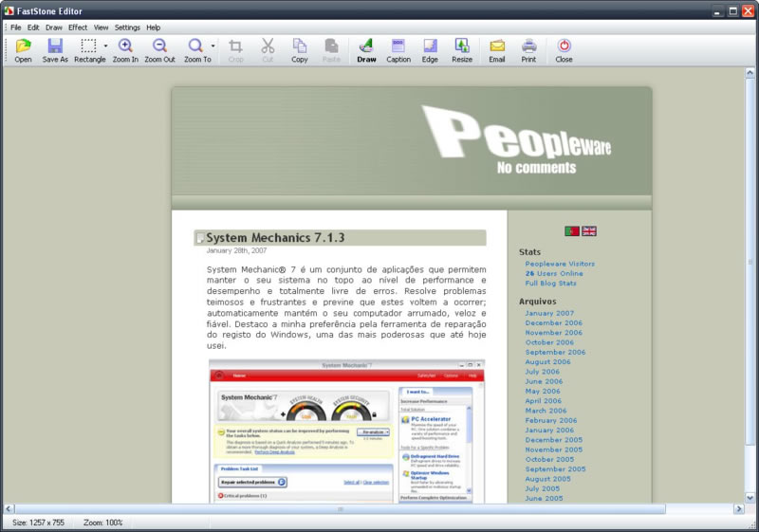Click the 'August 2005' archive link
The height and width of the screenshot is (532, 759).
point(548,479)
